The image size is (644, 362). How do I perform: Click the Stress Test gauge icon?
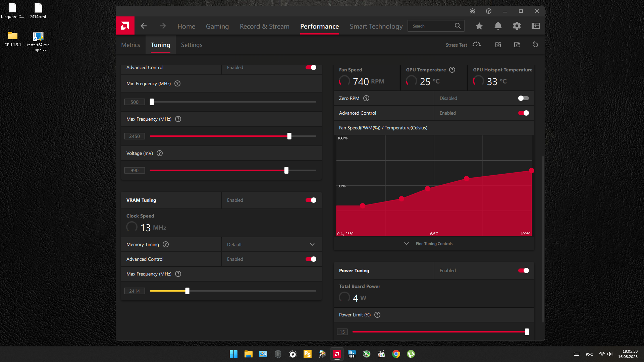tap(477, 45)
